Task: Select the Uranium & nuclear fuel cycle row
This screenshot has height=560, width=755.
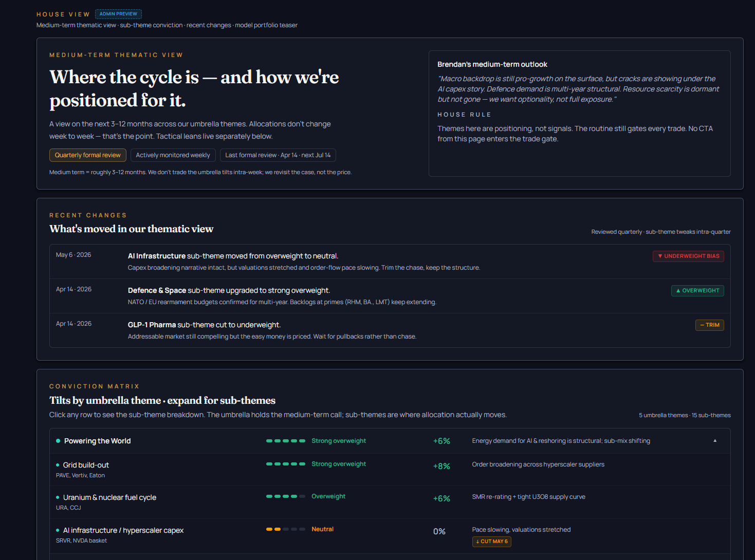Action: coord(390,502)
